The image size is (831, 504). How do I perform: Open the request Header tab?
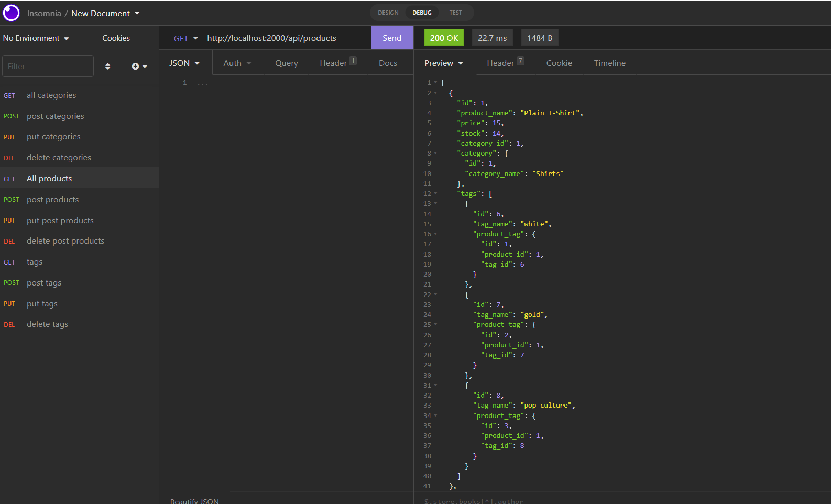pos(338,63)
